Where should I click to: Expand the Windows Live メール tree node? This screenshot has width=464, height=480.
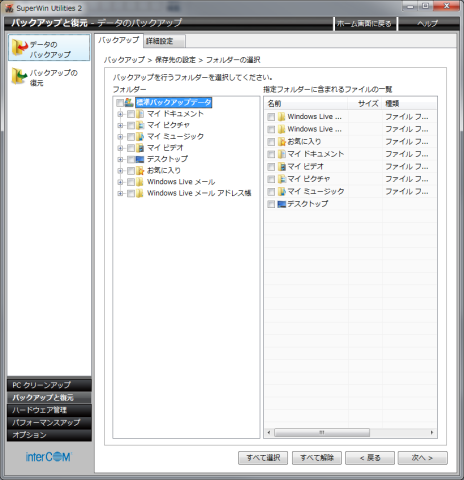[x=121, y=182]
